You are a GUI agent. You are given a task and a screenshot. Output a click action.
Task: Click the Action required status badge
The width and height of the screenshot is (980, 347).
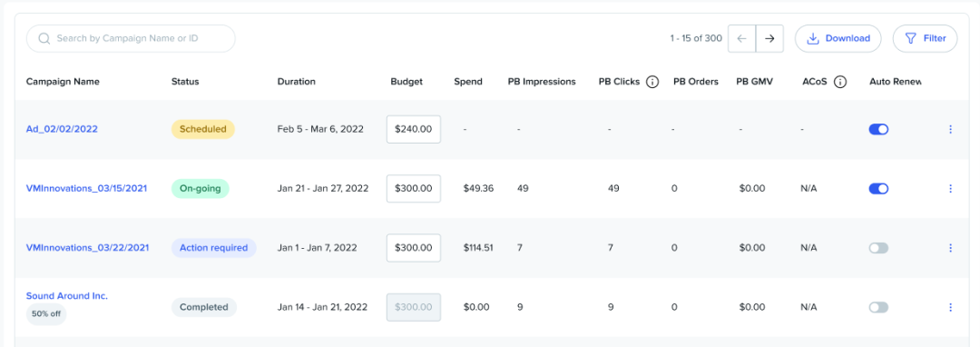click(x=214, y=248)
